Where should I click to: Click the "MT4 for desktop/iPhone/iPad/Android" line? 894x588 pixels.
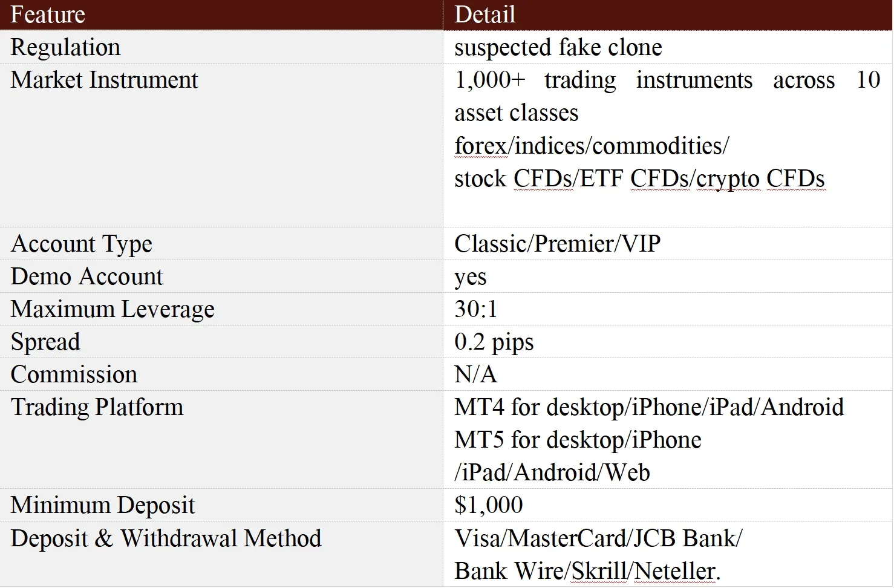(648, 407)
